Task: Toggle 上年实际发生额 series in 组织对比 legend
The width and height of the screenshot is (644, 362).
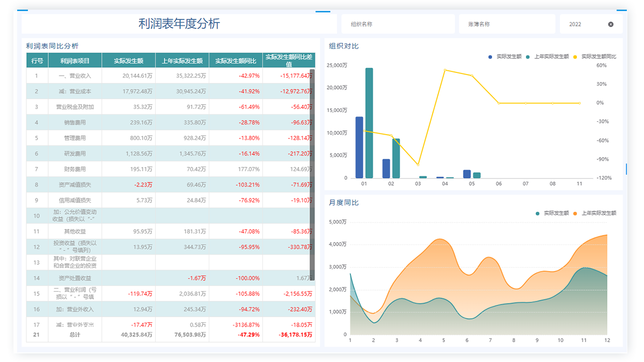Action: pyautogui.click(x=551, y=56)
